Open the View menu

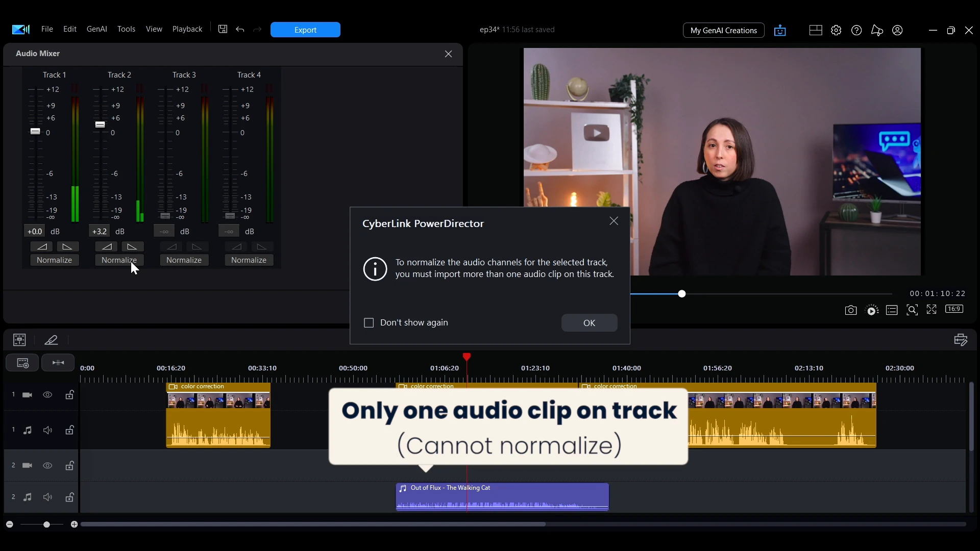point(154,29)
